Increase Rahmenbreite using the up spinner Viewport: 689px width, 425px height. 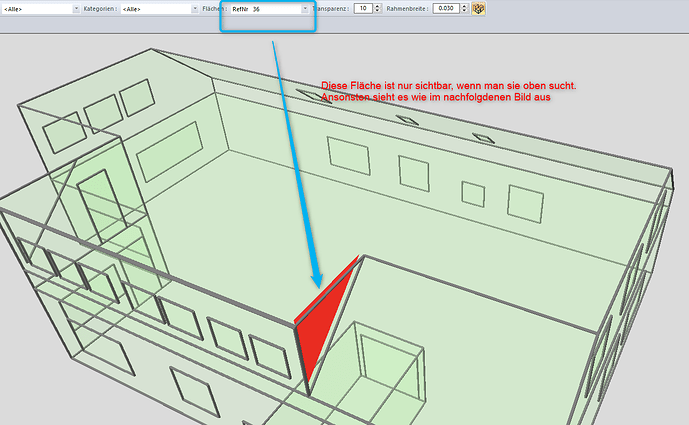coord(464,6)
